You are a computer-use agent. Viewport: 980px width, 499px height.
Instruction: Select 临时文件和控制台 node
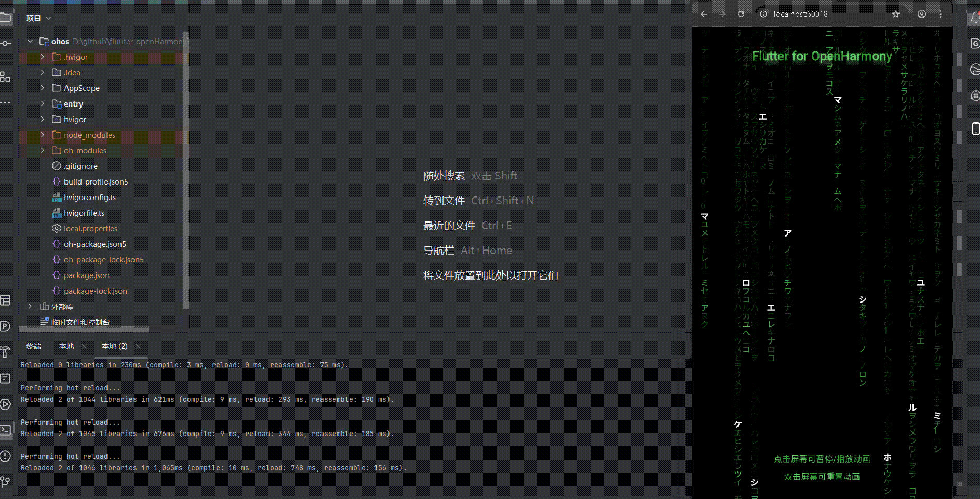(x=80, y=322)
